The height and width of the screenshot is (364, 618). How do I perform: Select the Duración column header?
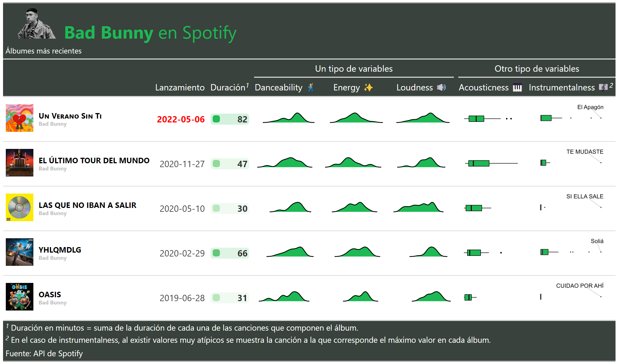[x=230, y=87]
